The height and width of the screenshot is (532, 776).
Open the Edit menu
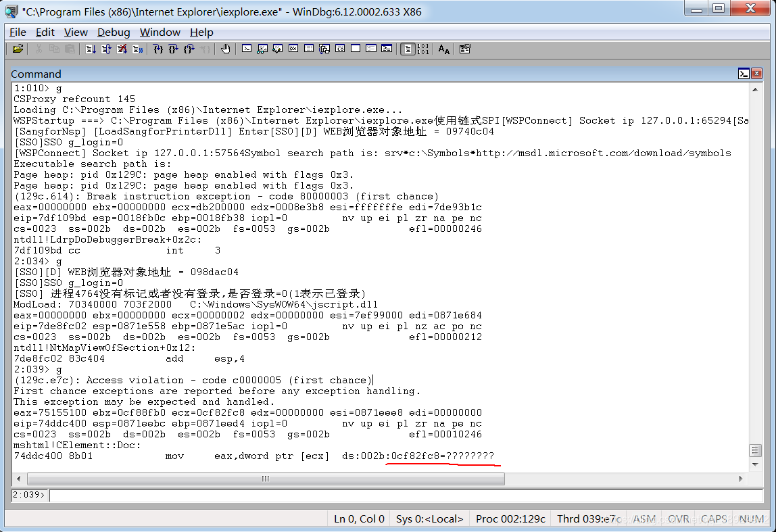45,32
